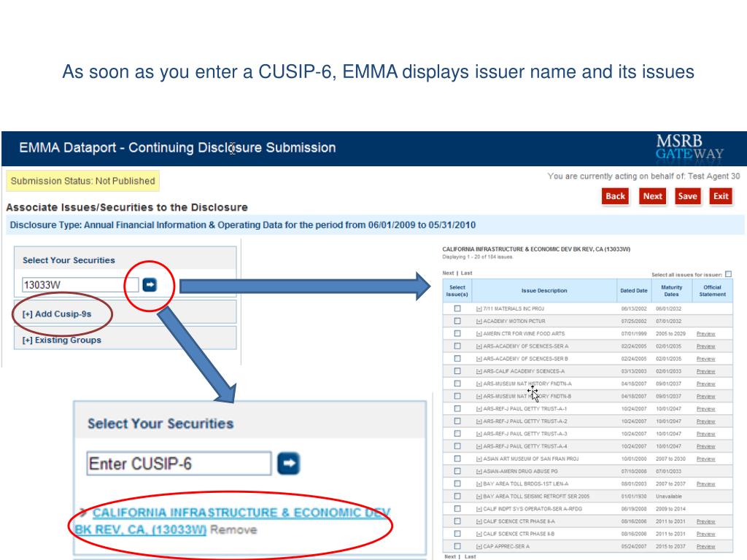Open Preview for ARS-REF-J PAUL GETTY TRUST-A-2
This screenshot has width=747, height=560.
tap(705, 421)
